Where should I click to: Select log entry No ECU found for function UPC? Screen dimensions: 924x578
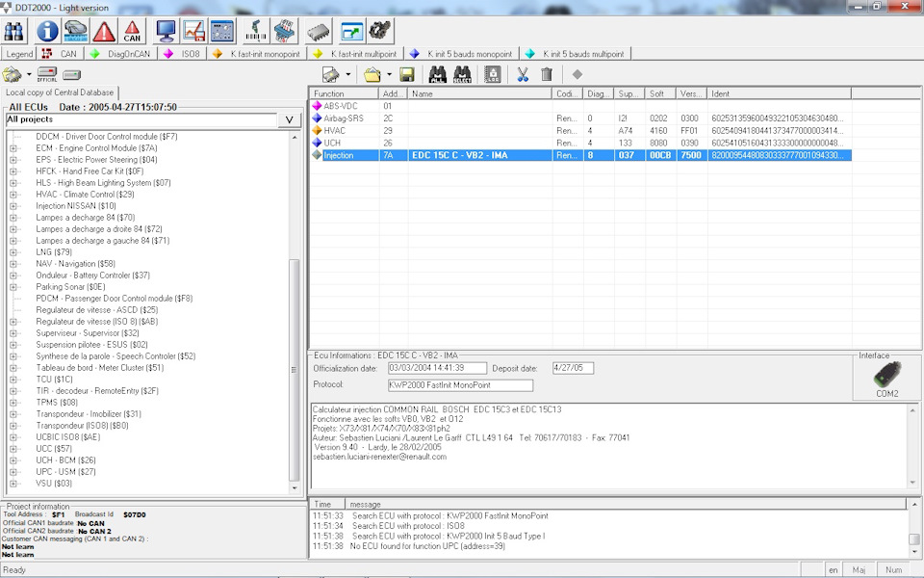(427, 547)
